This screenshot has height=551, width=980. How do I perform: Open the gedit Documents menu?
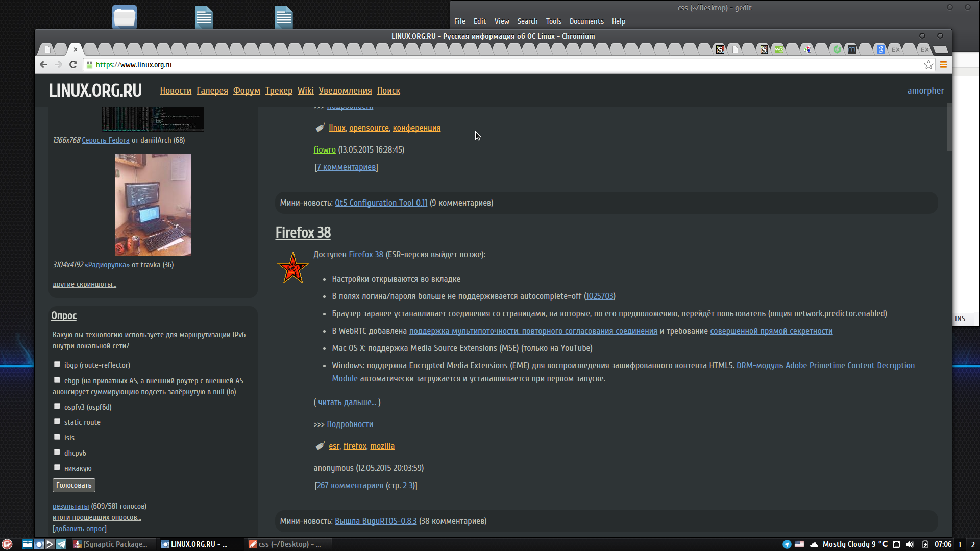[x=586, y=21]
